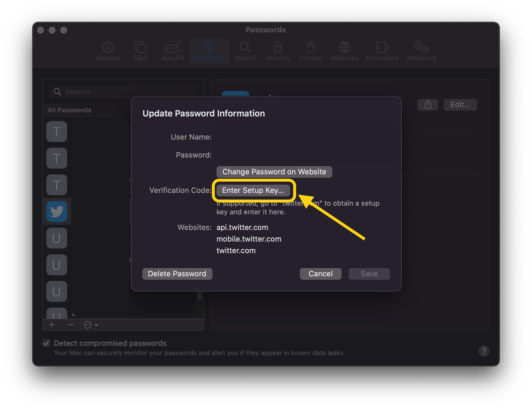Click Delete Password
The width and height of the screenshot is (532, 409).
[x=177, y=274]
